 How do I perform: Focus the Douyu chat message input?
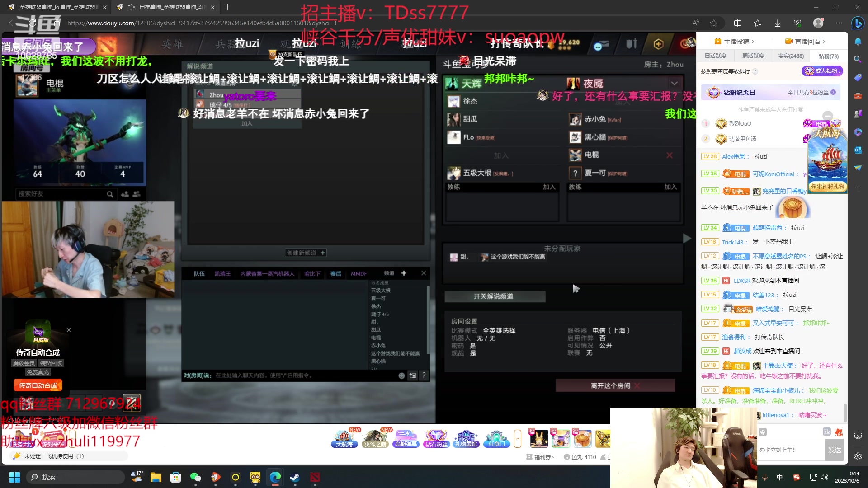(791, 450)
